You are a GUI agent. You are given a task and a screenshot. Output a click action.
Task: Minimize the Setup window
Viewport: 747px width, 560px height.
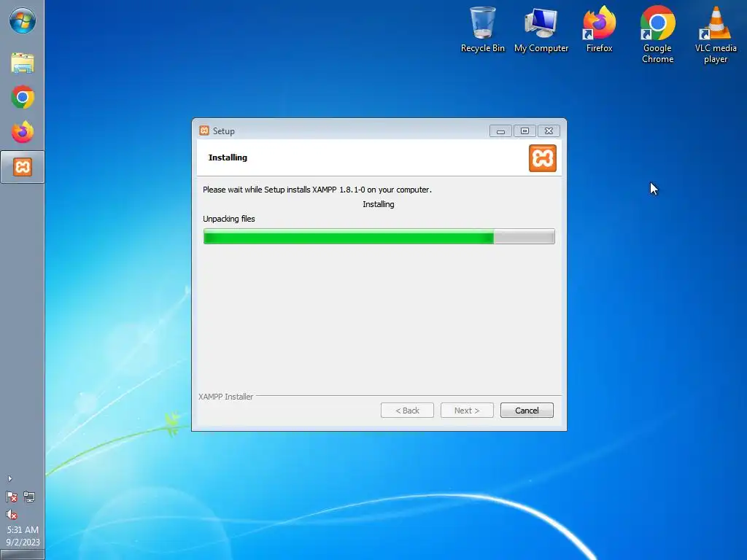[500, 131]
